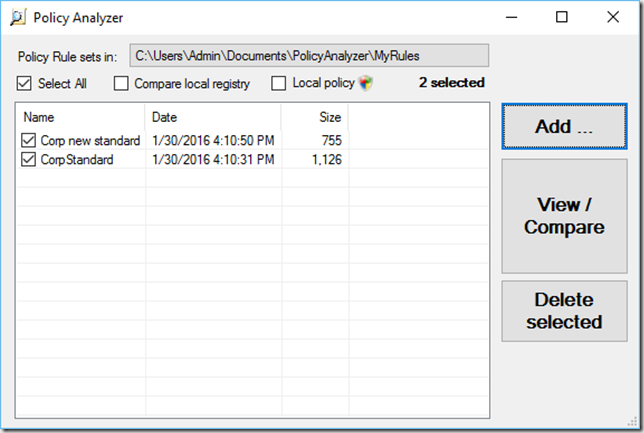This screenshot has width=644, height=433.
Task: Click the 2 selected status text
Action: [x=452, y=83]
